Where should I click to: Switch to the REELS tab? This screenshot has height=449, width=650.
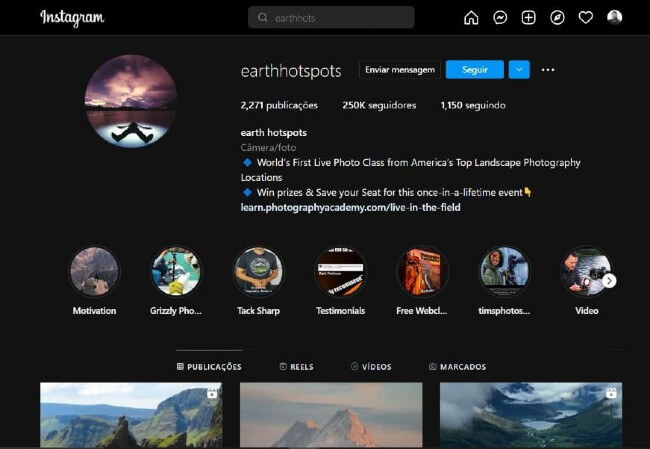[x=296, y=366]
